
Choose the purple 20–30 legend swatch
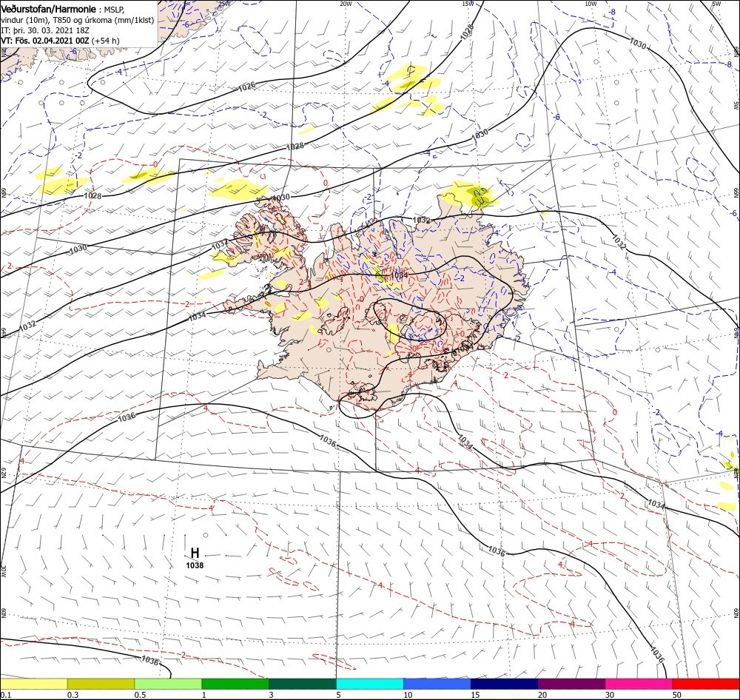pos(571,684)
